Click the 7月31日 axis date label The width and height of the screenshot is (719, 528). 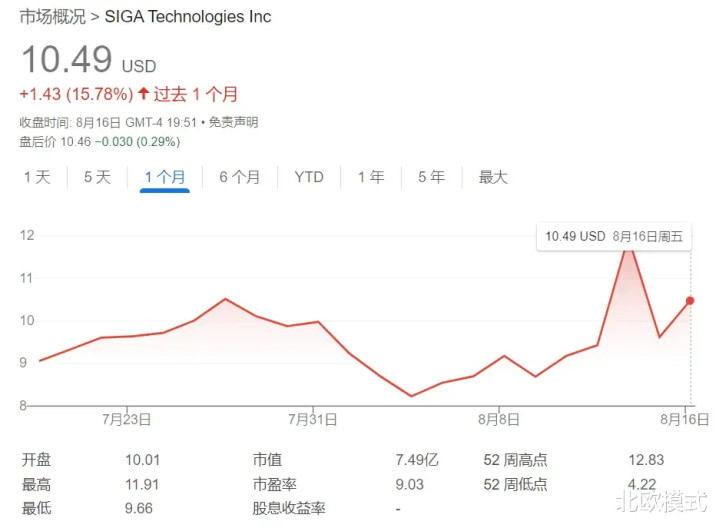pos(313,419)
